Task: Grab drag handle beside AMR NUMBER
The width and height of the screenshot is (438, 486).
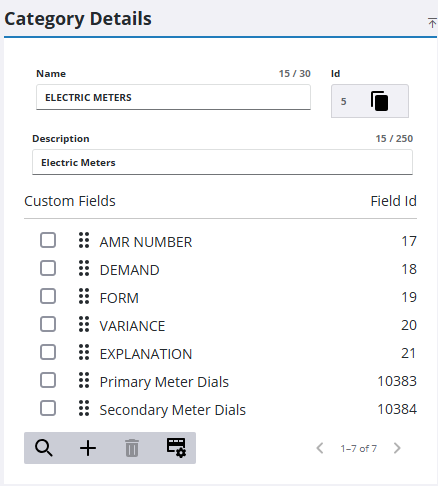Action: pyautogui.click(x=84, y=240)
